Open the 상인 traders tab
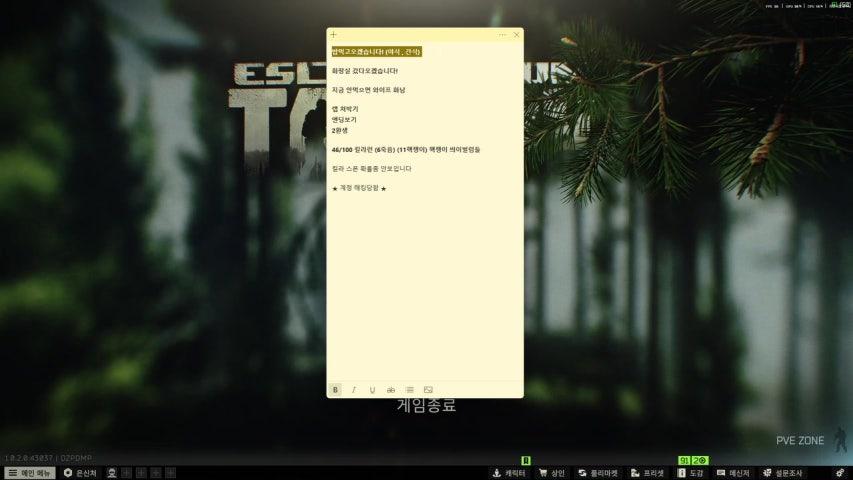853x480 pixels. coord(552,473)
